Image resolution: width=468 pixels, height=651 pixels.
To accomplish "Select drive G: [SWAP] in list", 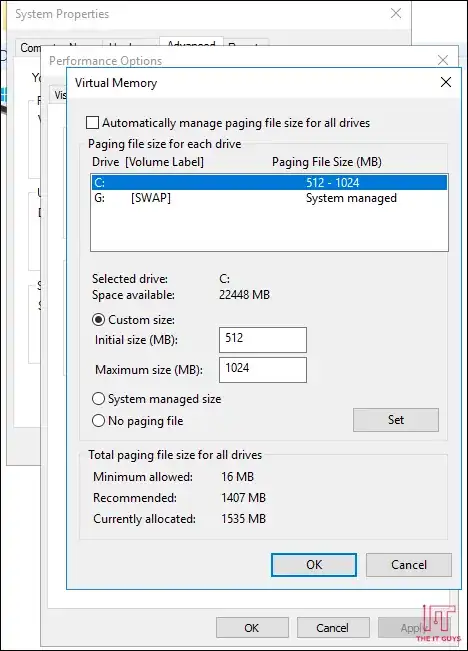I will (269, 198).
